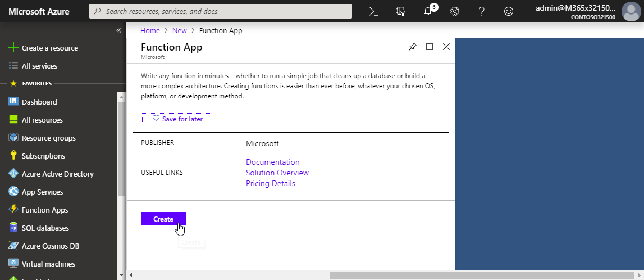The height and width of the screenshot is (280, 644).
Task: Send feedback with the smiley icon
Action: (x=509, y=11)
